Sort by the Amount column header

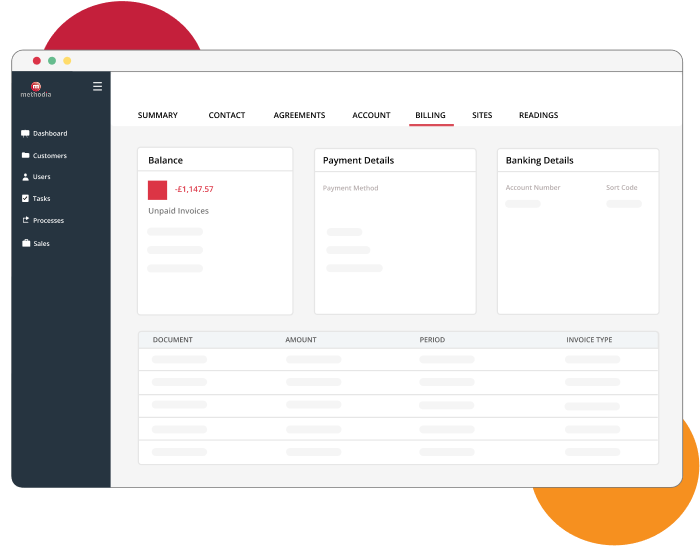tap(301, 340)
